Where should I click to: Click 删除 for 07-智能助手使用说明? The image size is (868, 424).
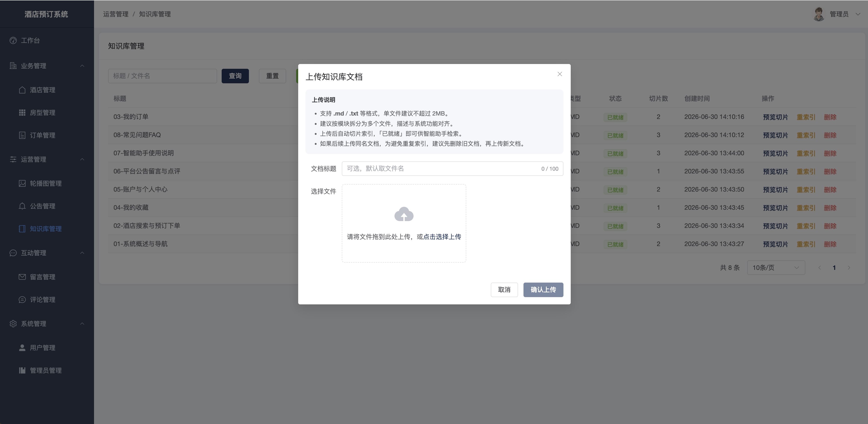coord(830,153)
